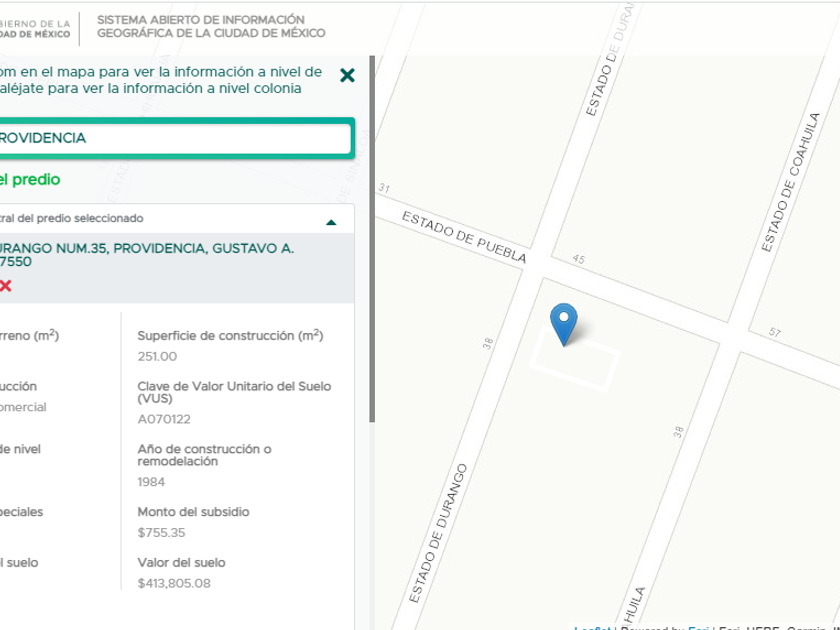The height and width of the screenshot is (630, 840).
Task: Click the VUS key value A070122
Action: coord(164,419)
